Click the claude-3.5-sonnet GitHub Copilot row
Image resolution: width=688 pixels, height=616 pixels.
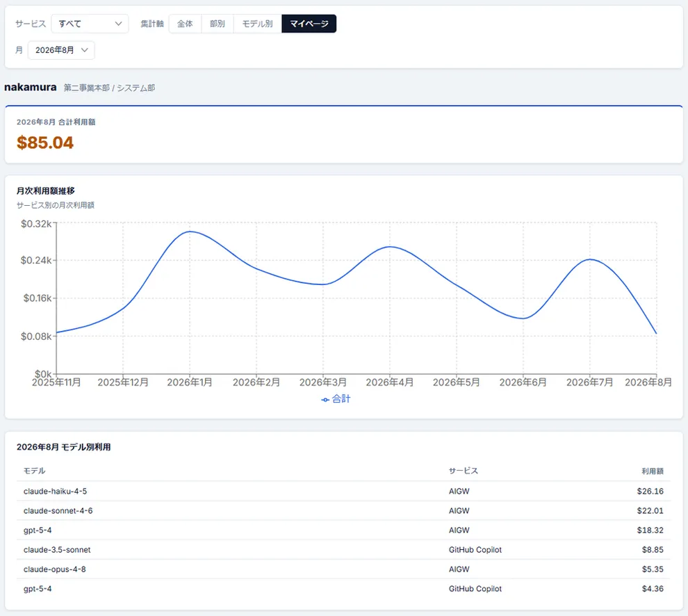point(343,550)
